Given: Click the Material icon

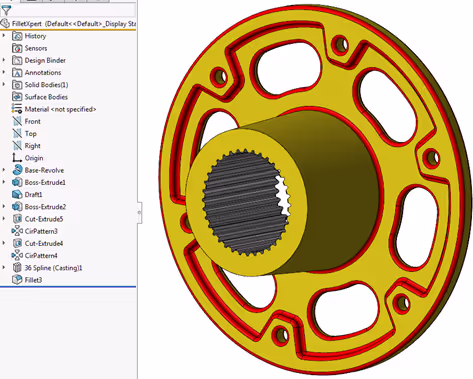Looking at the screenshot, I should point(17,109).
